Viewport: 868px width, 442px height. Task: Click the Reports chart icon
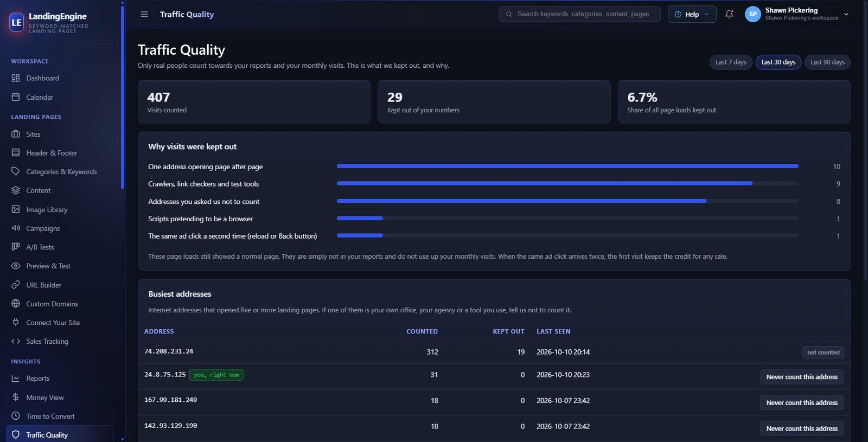tap(16, 378)
